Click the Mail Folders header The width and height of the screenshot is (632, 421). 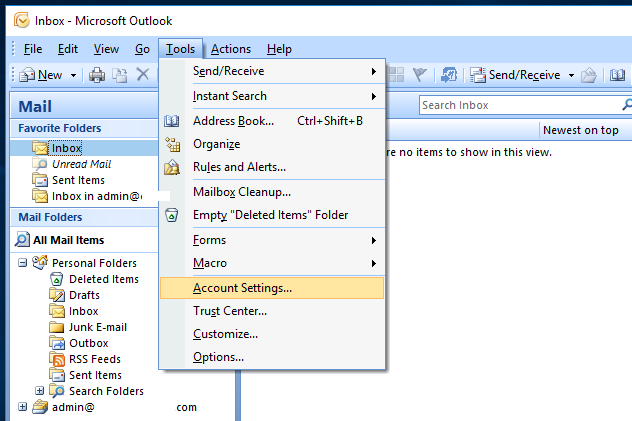pyautogui.click(x=84, y=217)
